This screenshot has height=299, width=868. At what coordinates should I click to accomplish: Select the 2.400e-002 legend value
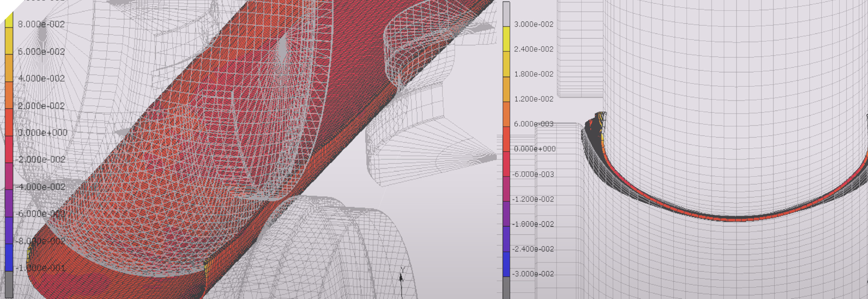click(x=534, y=49)
